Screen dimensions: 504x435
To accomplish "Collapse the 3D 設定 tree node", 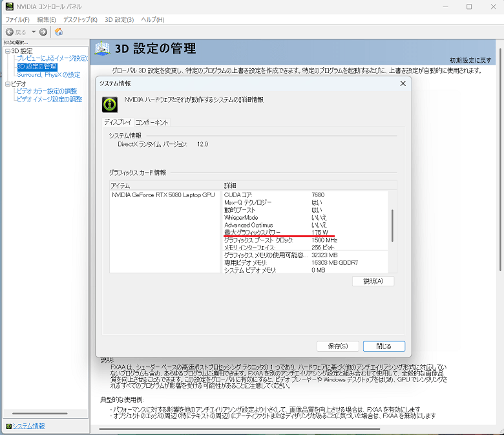I will 7,51.
